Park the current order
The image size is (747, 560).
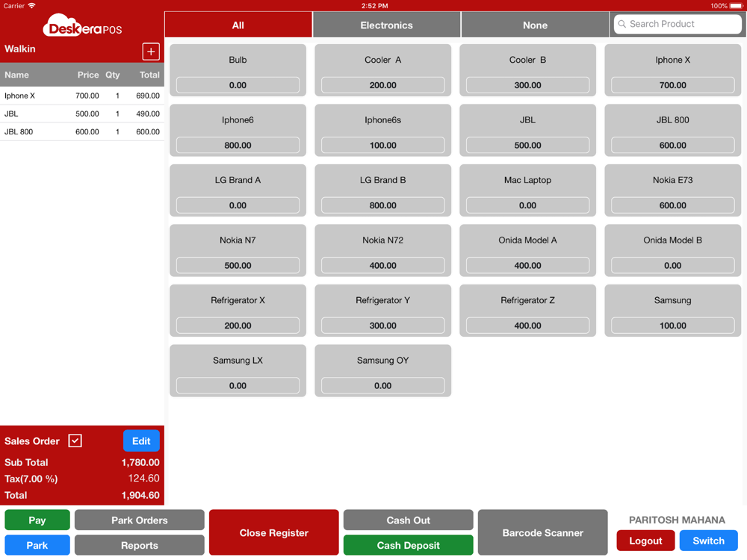tap(37, 545)
